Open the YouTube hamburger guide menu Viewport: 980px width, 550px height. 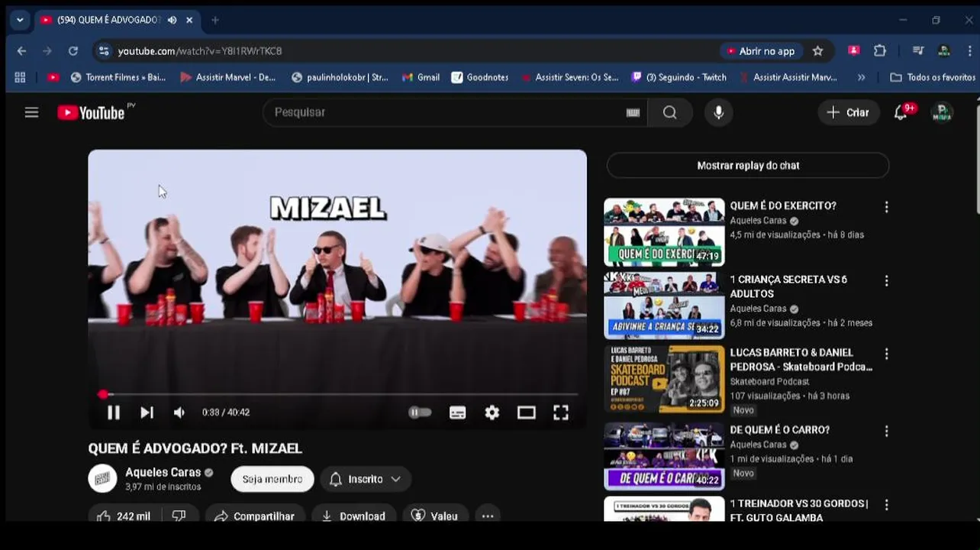(x=31, y=112)
